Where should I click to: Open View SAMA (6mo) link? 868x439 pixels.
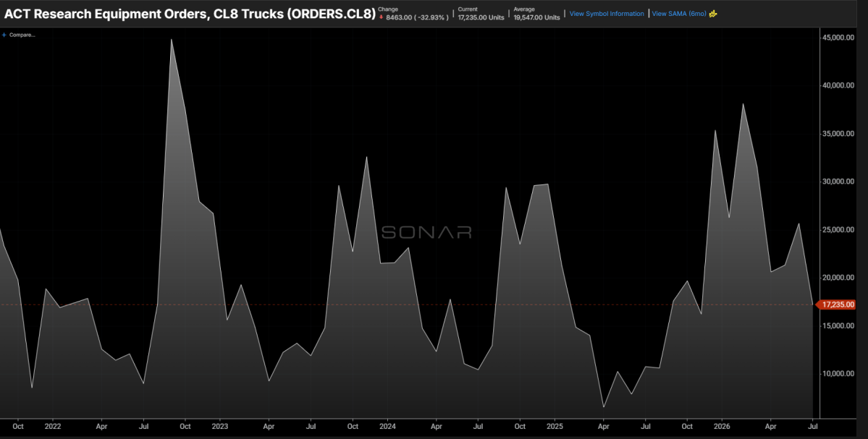[x=679, y=14]
